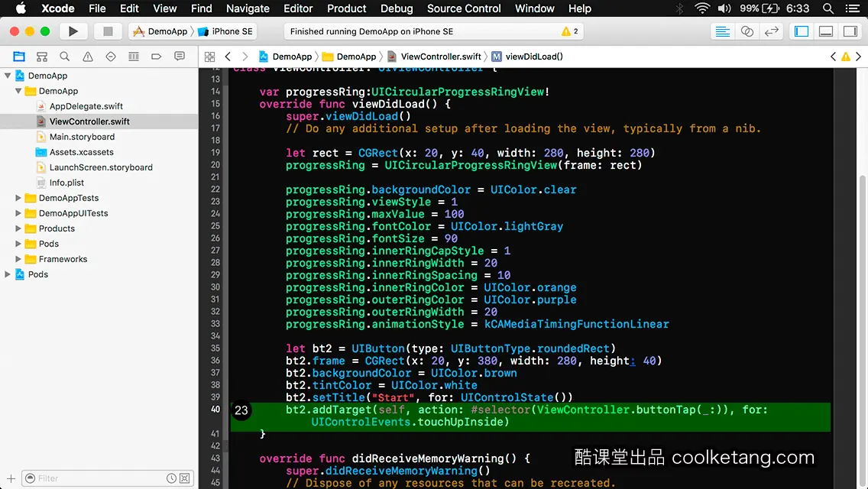Switch to the Standard editor
868x489 pixels.
722,31
